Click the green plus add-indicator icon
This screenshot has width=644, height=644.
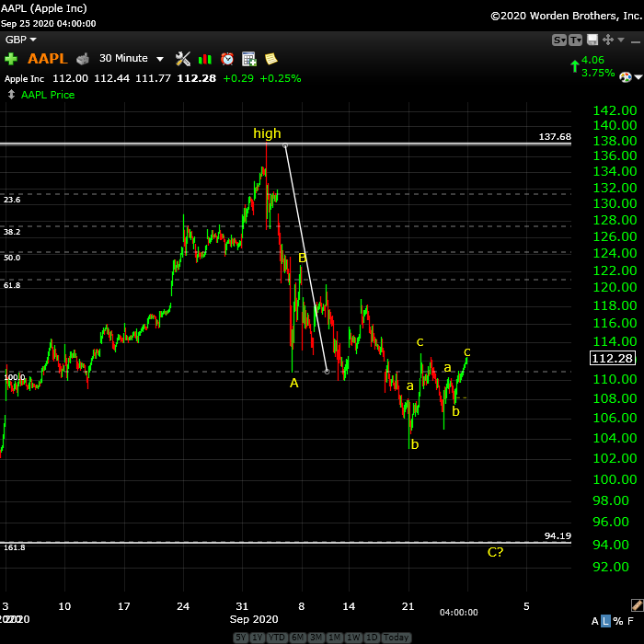[11, 59]
